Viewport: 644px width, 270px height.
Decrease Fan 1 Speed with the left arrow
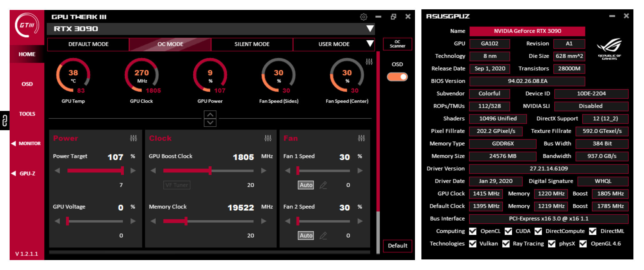(287, 171)
